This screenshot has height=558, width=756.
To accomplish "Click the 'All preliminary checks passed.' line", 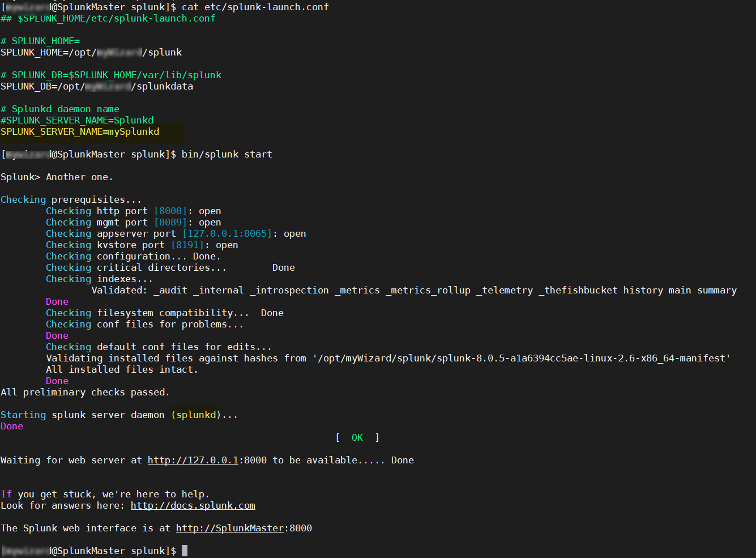I will [85, 392].
